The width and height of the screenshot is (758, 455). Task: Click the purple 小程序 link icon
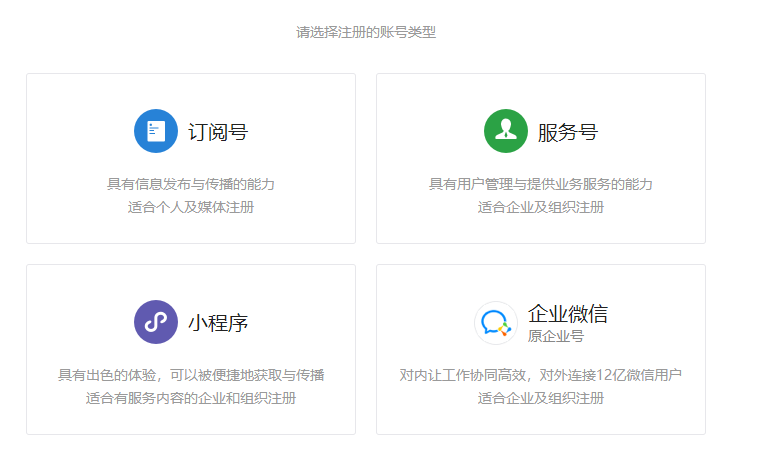click(156, 322)
